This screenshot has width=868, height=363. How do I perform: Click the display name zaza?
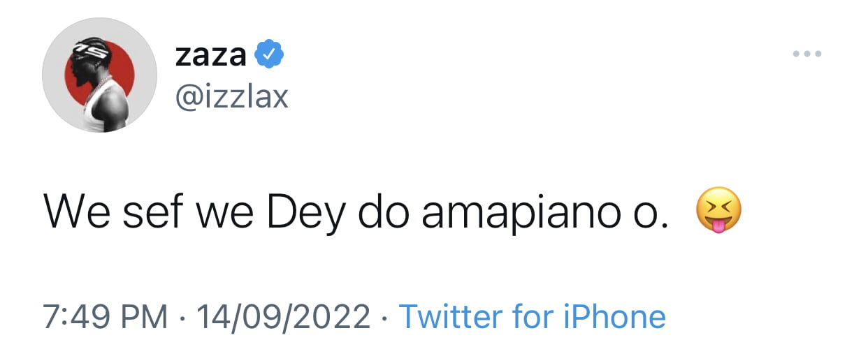210,55
